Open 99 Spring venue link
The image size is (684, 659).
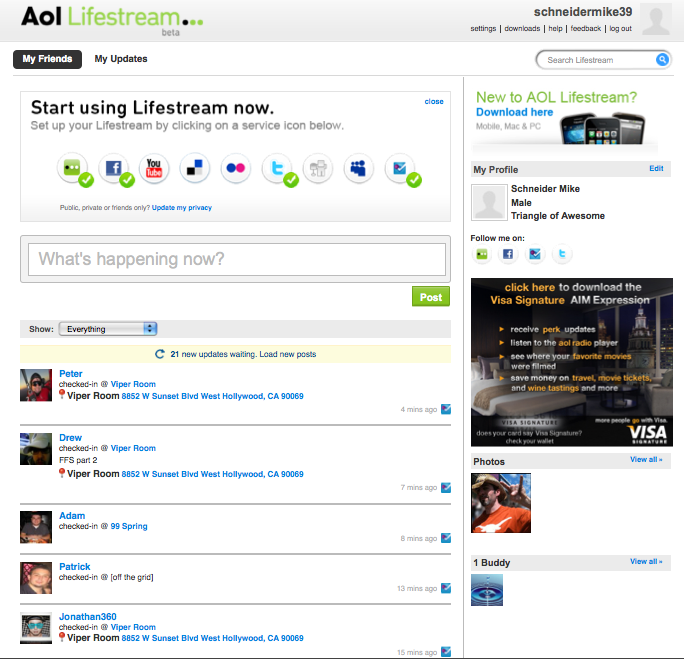129,526
